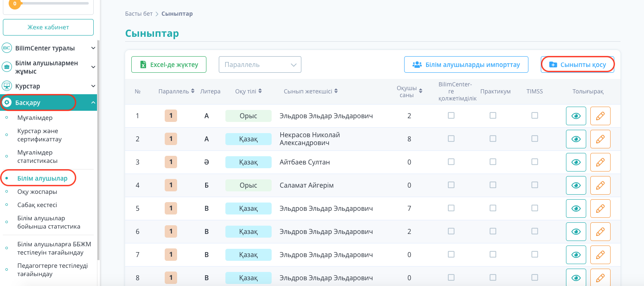Edit the class in row 1
Viewport: 644px width, 286px height.
(600, 116)
